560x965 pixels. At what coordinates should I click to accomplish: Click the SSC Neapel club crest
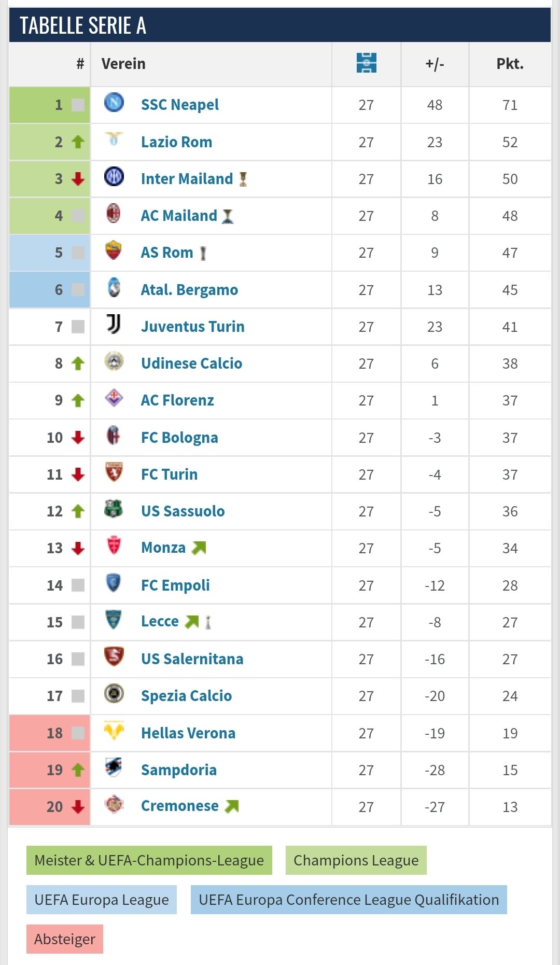coord(114,102)
